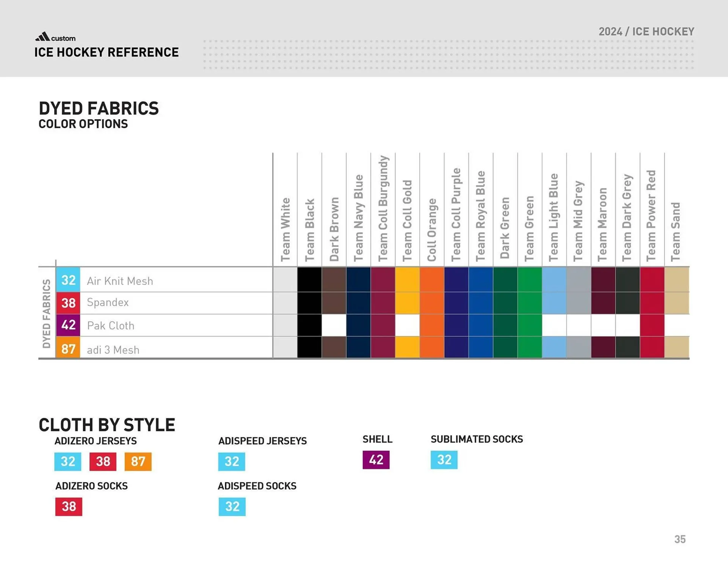728x563 pixels.
Task: Click the Team Sand swatch in Spandex row
Action: 677,303
